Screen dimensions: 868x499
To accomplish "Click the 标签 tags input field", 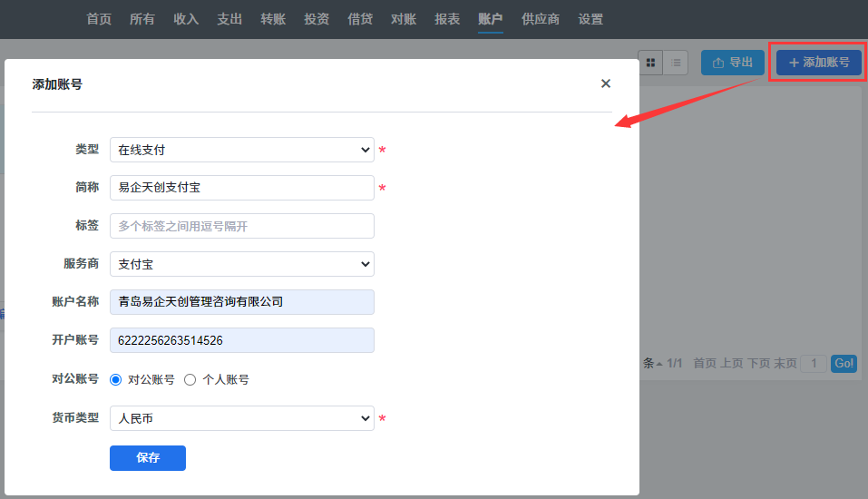I will pos(241,226).
